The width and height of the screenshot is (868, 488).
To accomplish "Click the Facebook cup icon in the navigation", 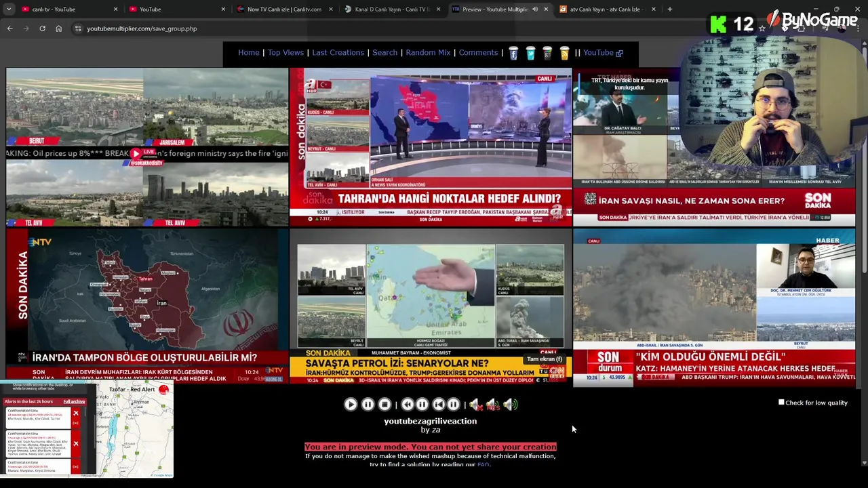I will [x=513, y=54].
